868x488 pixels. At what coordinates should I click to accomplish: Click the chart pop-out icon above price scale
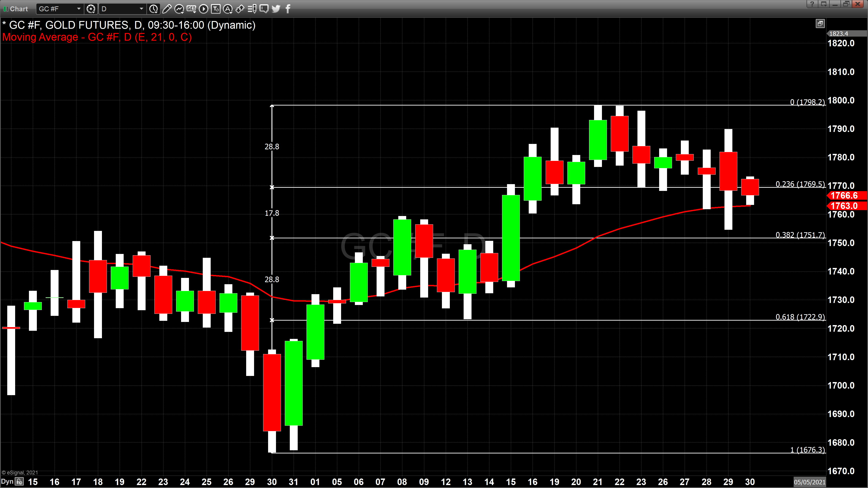pyautogui.click(x=820, y=23)
